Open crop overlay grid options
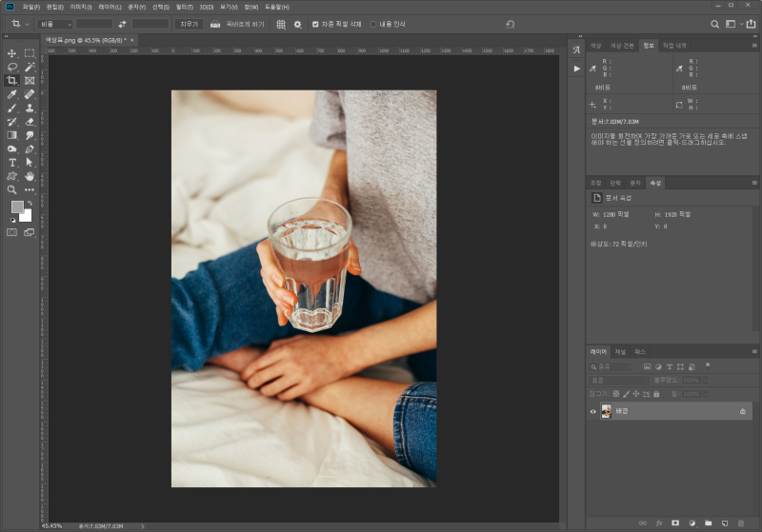The height and width of the screenshot is (532, 762). (281, 25)
